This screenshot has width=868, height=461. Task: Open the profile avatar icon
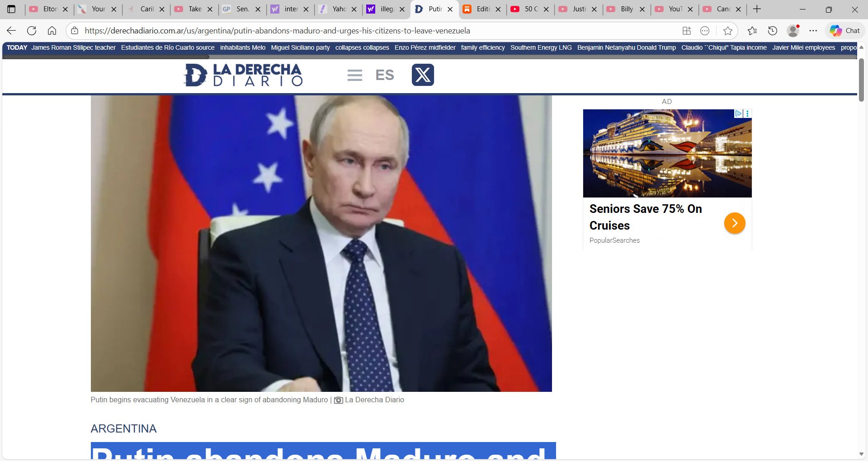pos(793,31)
